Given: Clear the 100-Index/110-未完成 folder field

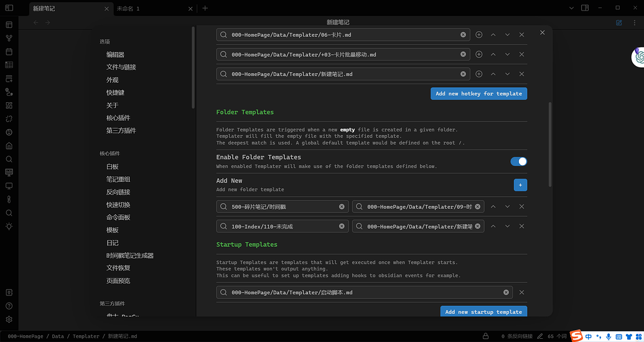Looking at the screenshot, I should pyautogui.click(x=342, y=226).
